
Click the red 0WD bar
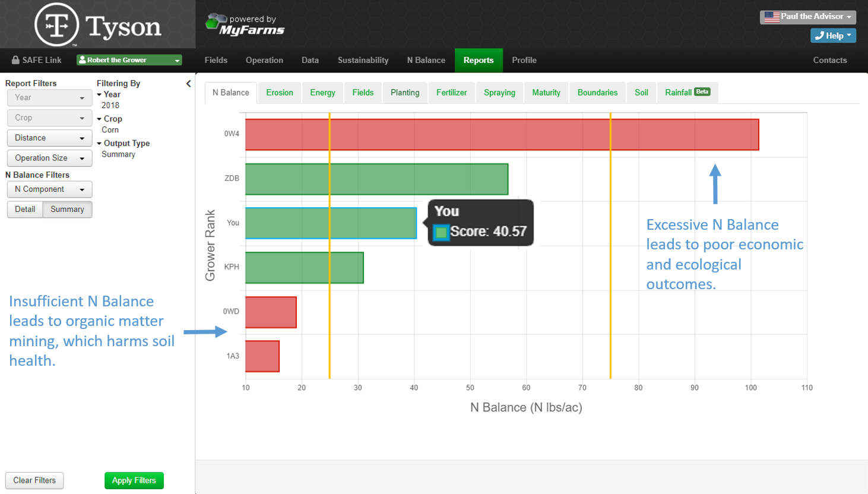[271, 312]
